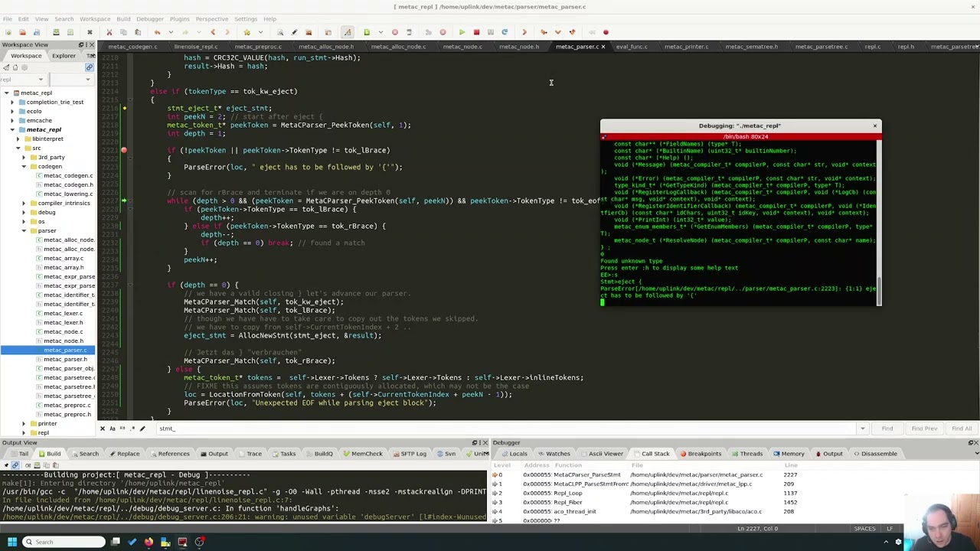Image resolution: width=980 pixels, height=551 pixels.
Task: Open the Debugger menu
Action: point(149,19)
